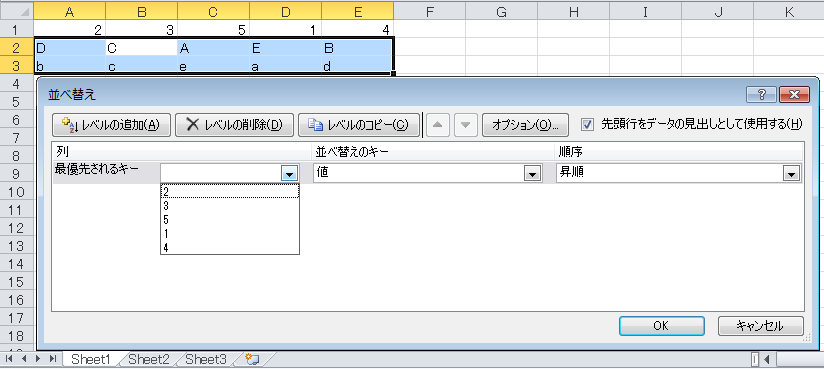Confirm sorting with the OK button
Image resolution: width=824 pixels, height=369 pixels.
[661, 326]
